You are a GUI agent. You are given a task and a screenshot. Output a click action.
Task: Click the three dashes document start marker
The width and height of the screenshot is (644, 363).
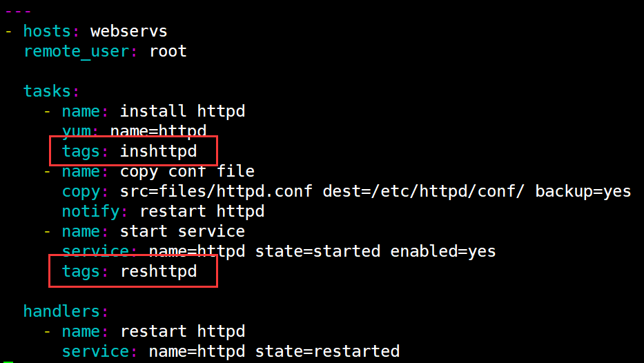(x=19, y=11)
